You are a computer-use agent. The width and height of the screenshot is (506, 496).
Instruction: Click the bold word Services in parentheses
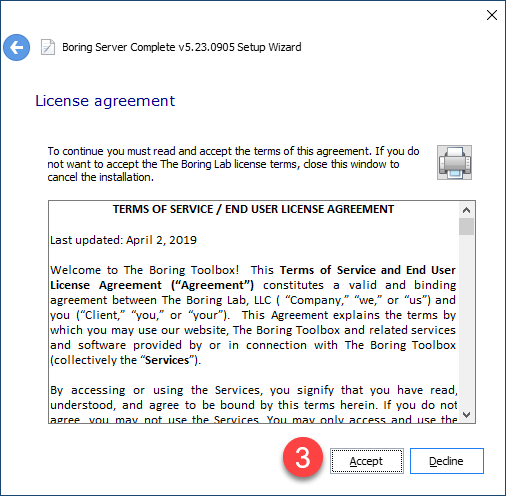coord(167,360)
